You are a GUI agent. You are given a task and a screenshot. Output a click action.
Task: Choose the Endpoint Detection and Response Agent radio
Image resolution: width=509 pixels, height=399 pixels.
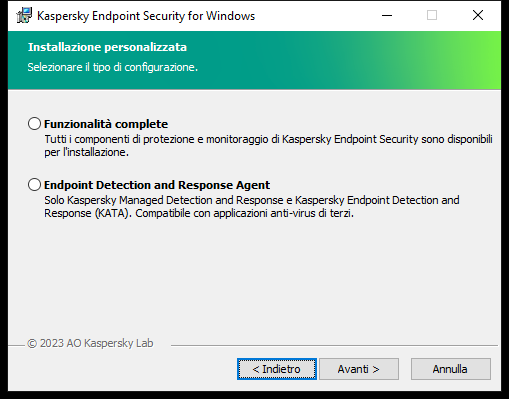34,185
